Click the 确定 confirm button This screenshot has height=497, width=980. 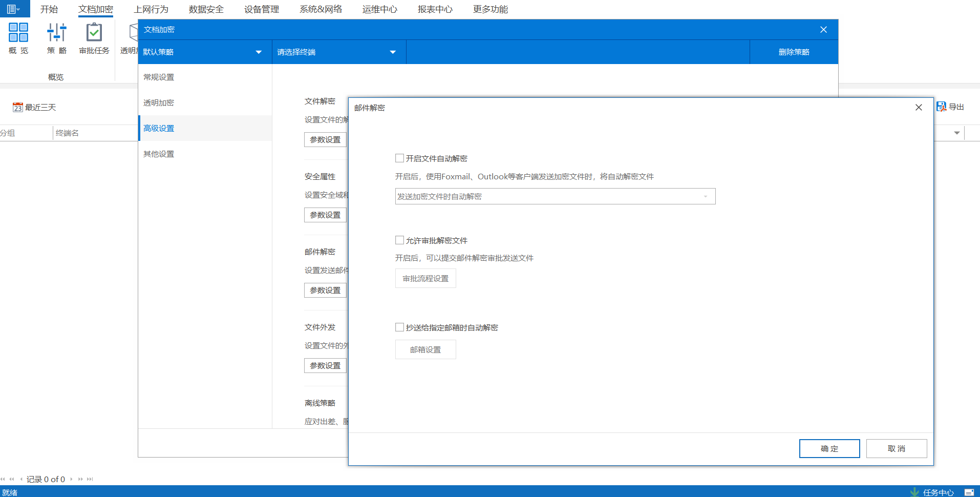[829, 449]
